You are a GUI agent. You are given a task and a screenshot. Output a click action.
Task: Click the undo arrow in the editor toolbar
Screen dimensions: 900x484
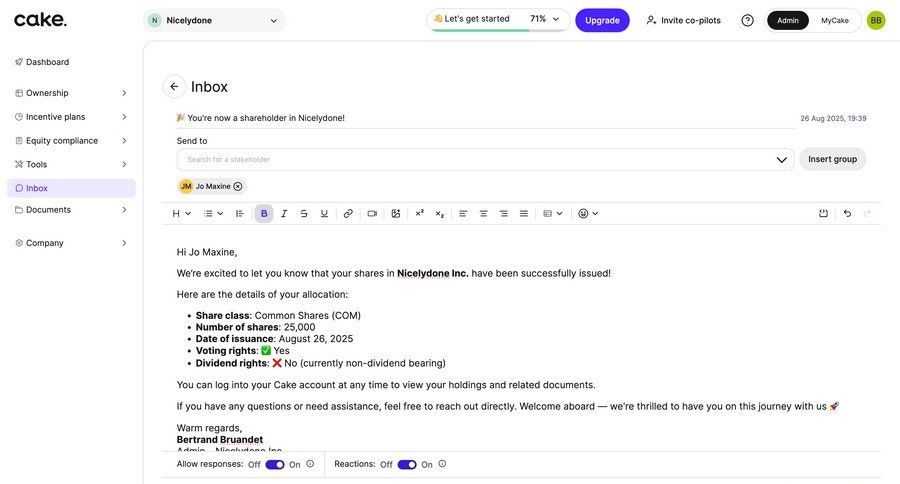pyautogui.click(x=847, y=213)
